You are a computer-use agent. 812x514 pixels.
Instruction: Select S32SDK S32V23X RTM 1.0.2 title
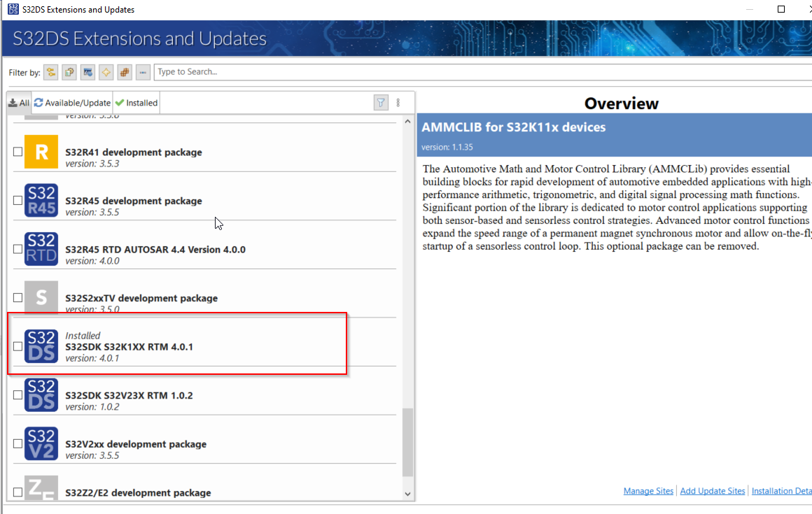[x=129, y=395]
